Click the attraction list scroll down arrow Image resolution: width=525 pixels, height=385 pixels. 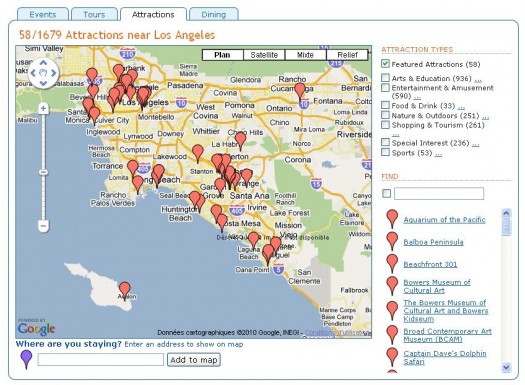(506, 367)
